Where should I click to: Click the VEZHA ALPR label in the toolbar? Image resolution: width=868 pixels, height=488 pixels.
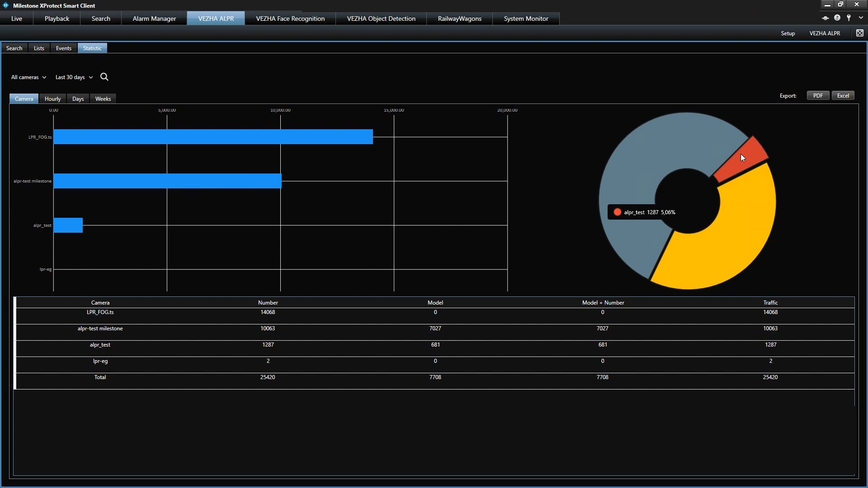click(825, 33)
